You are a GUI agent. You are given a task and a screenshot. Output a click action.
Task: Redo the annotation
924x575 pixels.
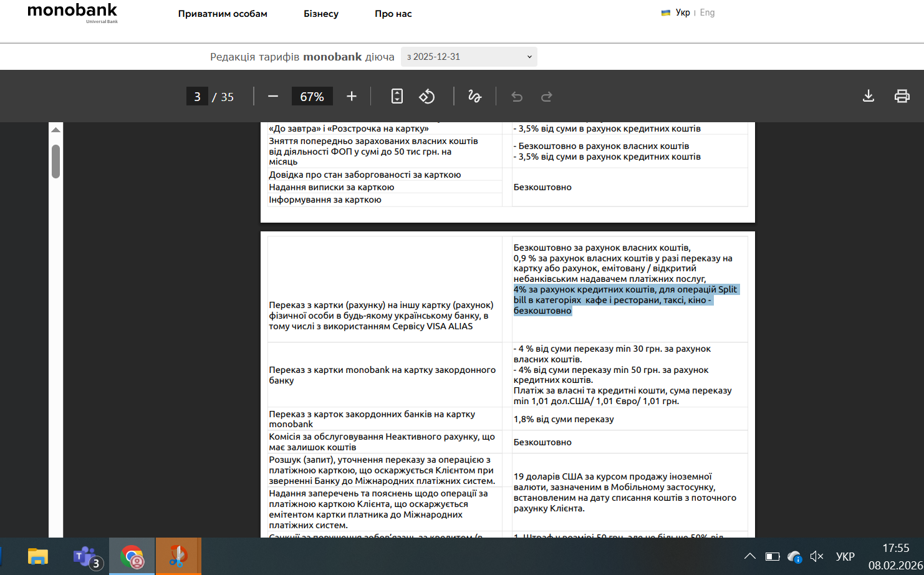click(547, 96)
